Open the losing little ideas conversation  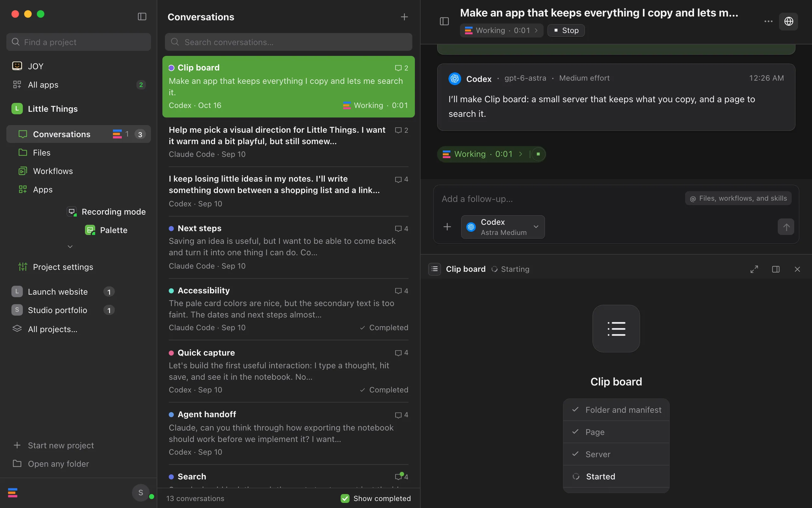click(288, 191)
